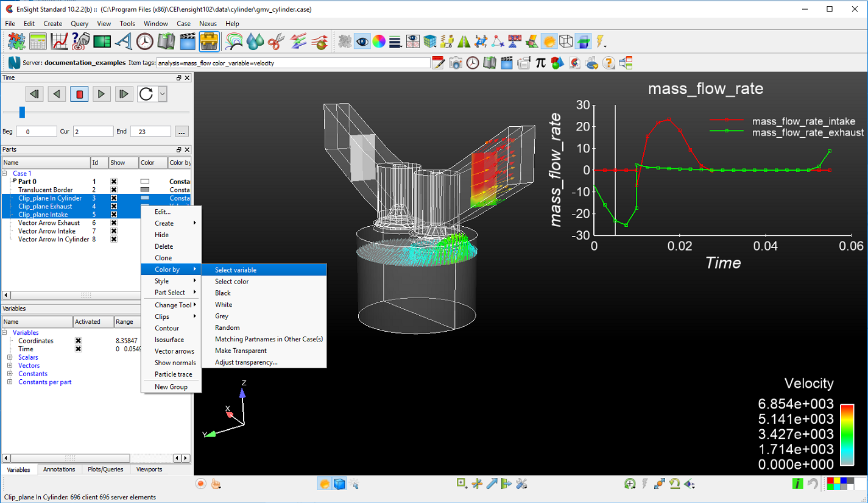Open the Viewports layout icon

[x=102, y=41]
